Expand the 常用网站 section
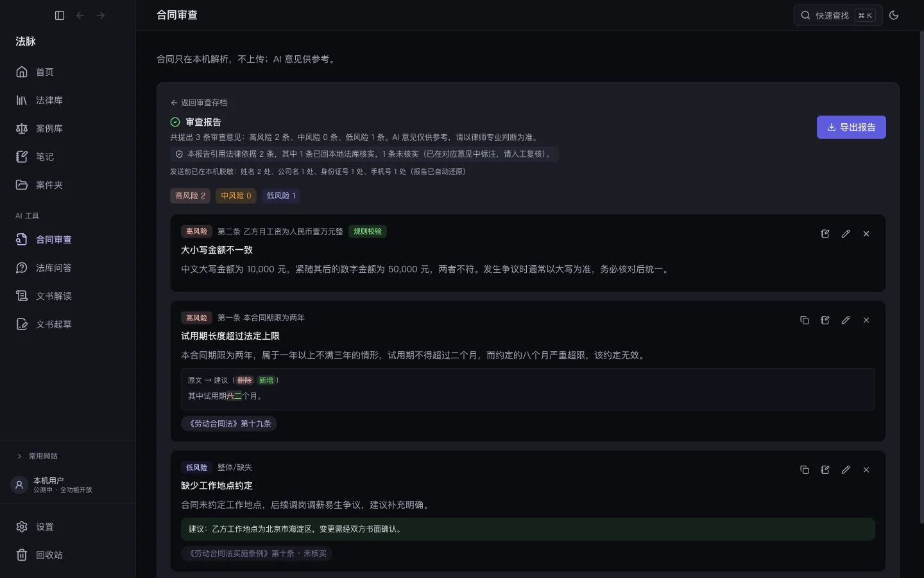 (67, 456)
